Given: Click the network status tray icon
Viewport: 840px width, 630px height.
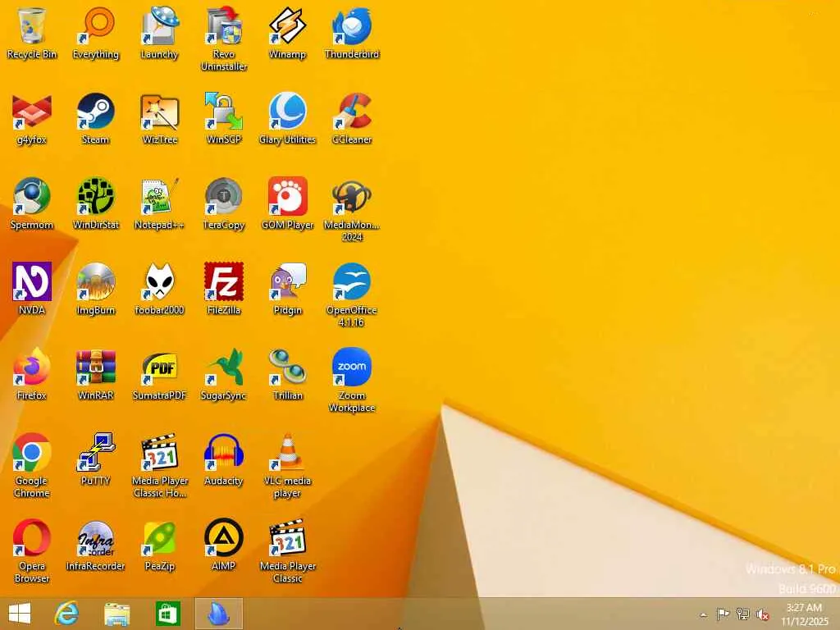Looking at the screenshot, I should (x=742, y=614).
